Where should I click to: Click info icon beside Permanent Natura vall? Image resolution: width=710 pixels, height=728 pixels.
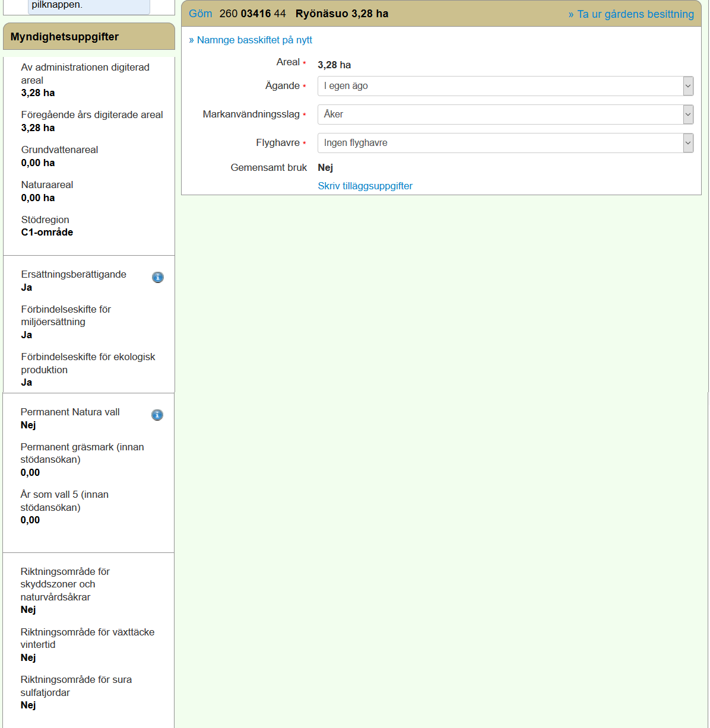[157, 415]
